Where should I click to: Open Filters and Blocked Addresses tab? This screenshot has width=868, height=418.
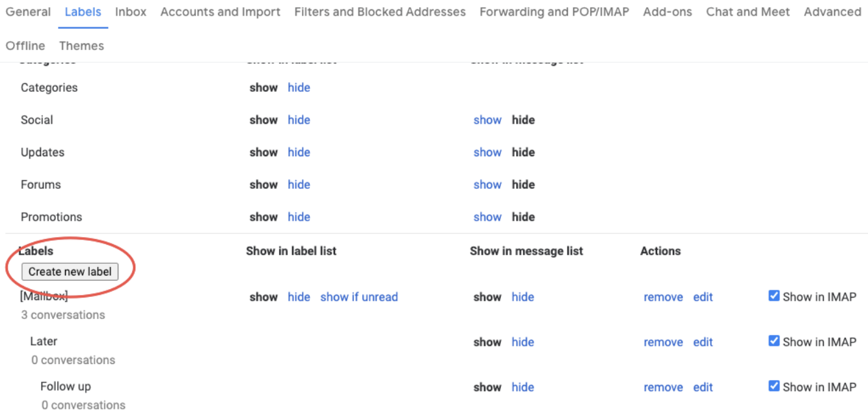[x=380, y=12]
